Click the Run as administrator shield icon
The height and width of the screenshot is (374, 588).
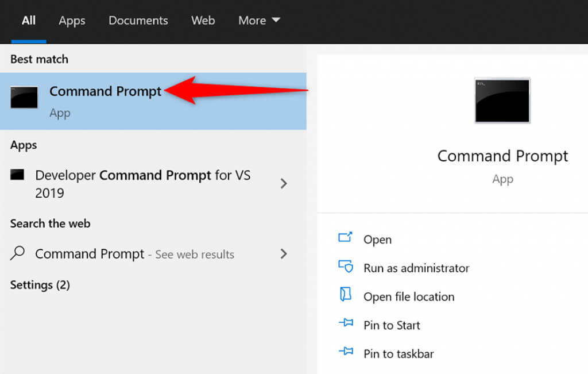coord(345,267)
